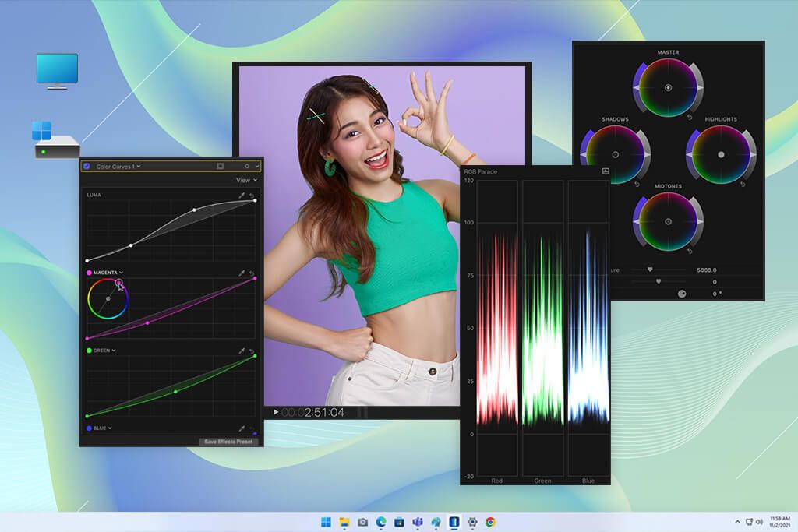Open the View dropdown in Color Curves
This screenshot has width=798, height=532.
245,179
